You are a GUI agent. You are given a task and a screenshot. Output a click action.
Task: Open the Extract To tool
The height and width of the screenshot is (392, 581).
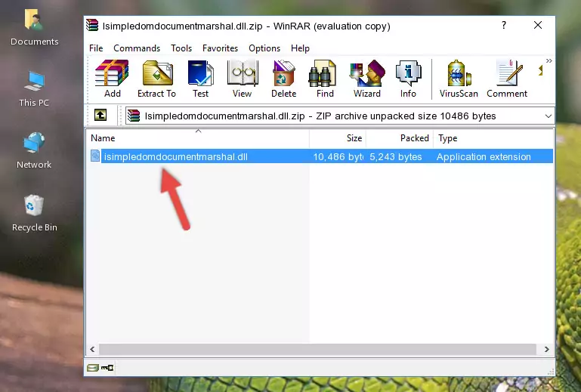coord(156,79)
